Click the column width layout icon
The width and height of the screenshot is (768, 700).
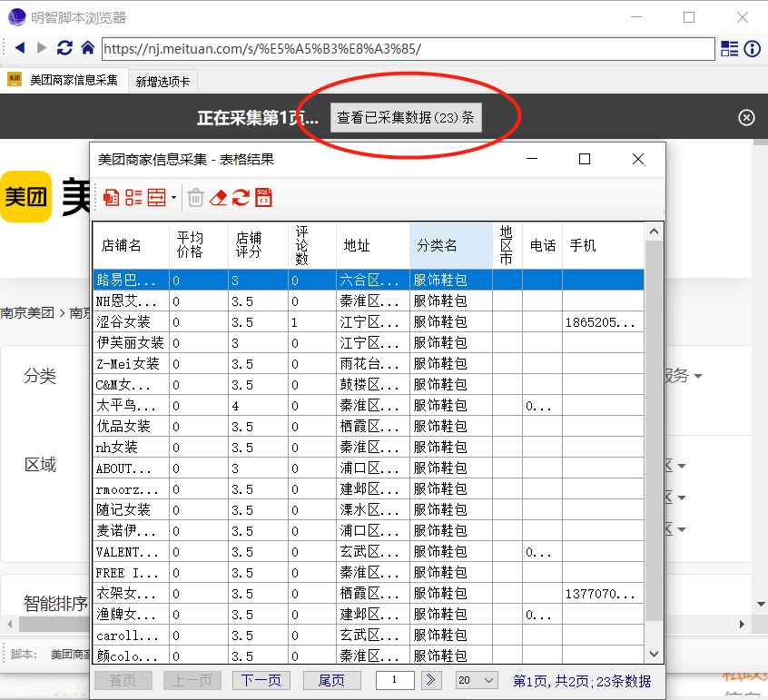[x=157, y=198]
